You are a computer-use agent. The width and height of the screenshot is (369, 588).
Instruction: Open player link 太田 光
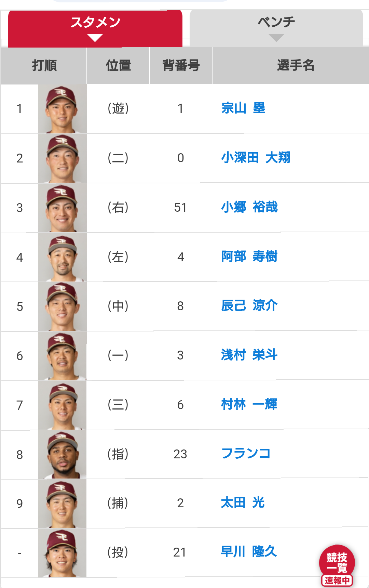pyautogui.click(x=243, y=502)
